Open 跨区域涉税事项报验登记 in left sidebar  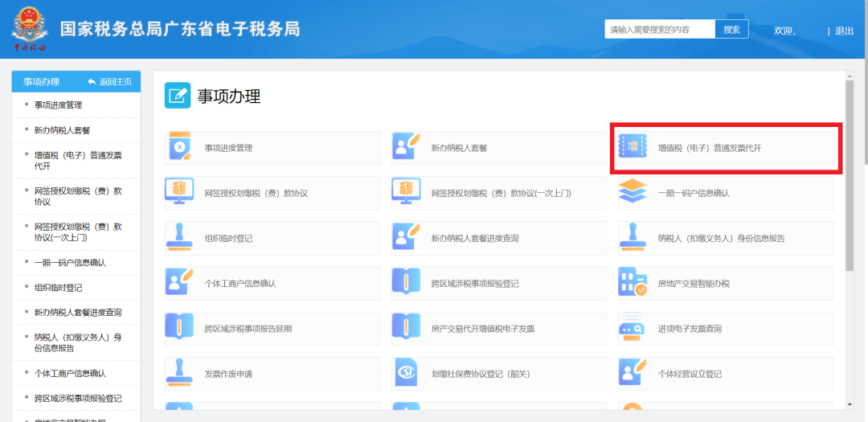76,398
